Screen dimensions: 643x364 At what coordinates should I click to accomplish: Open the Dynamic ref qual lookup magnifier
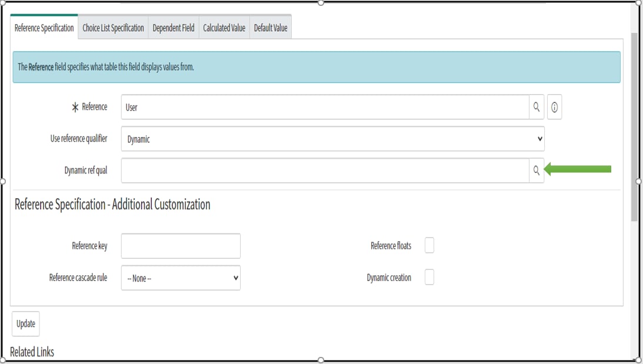[536, 171]
